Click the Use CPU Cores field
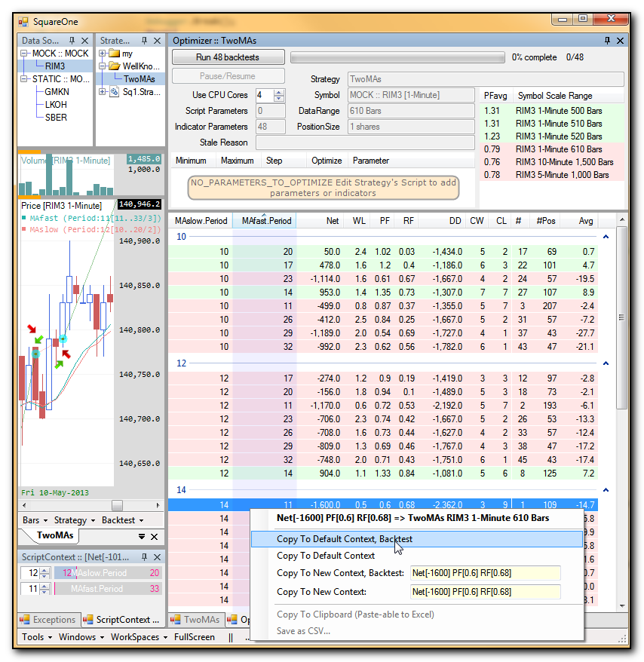Screen dimensions: 644x662 tap(265, 95)
